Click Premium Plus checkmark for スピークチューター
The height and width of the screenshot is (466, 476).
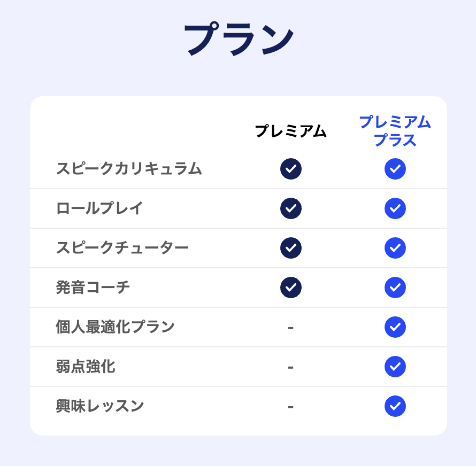(395, 248)
